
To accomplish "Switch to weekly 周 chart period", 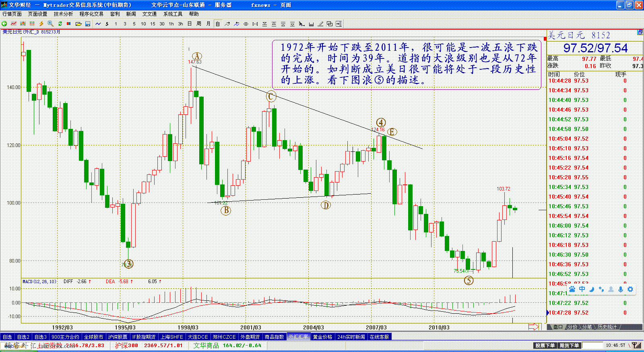I will (x=199, y=24).
